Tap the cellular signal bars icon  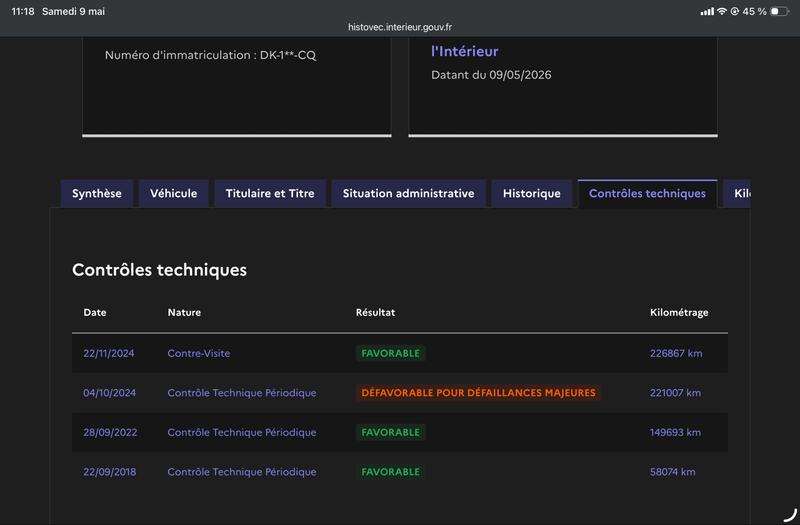707,11
